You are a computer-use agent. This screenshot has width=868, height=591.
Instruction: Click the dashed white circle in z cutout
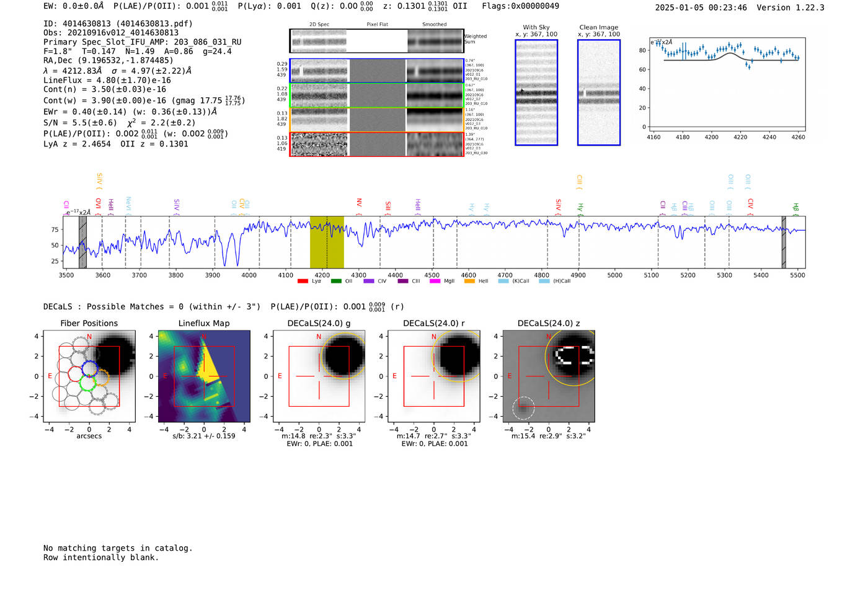tap(523, 408)
